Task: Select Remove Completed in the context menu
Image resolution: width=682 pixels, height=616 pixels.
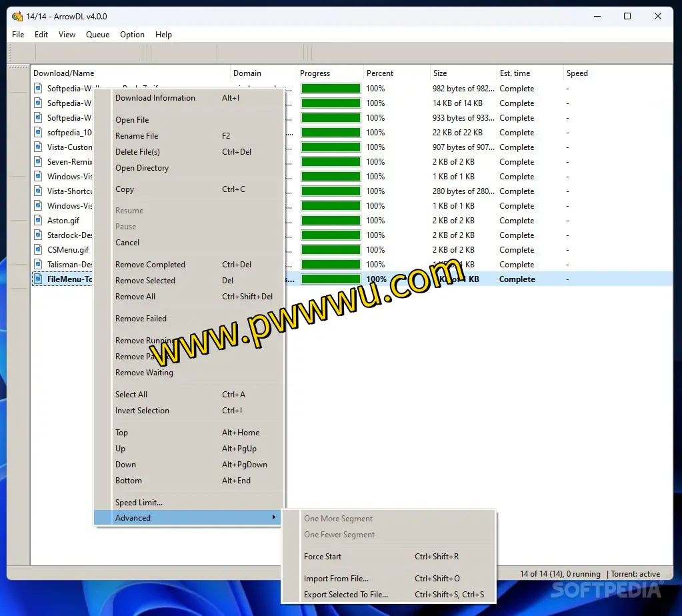Action: (150, 265)
